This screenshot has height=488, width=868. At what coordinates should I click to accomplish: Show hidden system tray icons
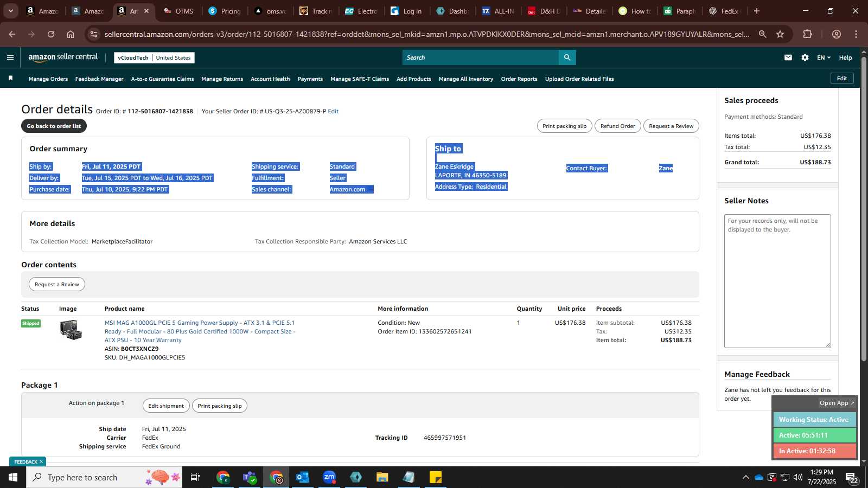[x=745, y=477]
